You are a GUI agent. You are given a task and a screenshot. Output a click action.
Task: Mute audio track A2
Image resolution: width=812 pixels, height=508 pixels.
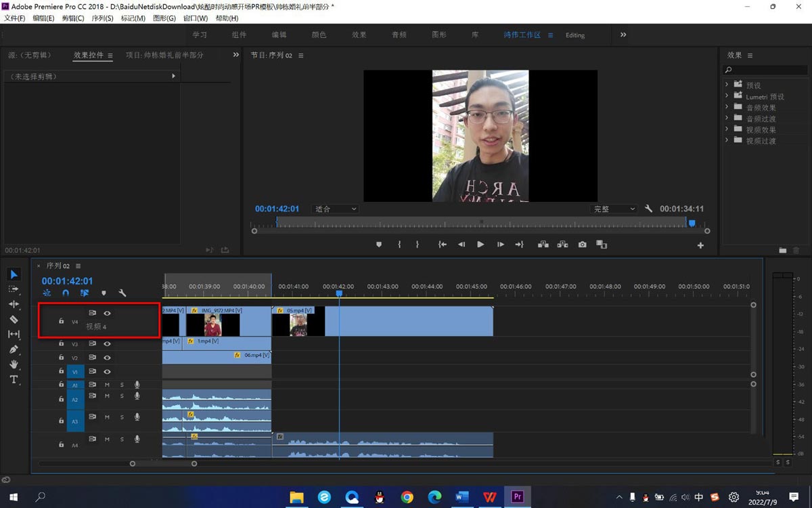pyautogui.click(x=107, y=396)
